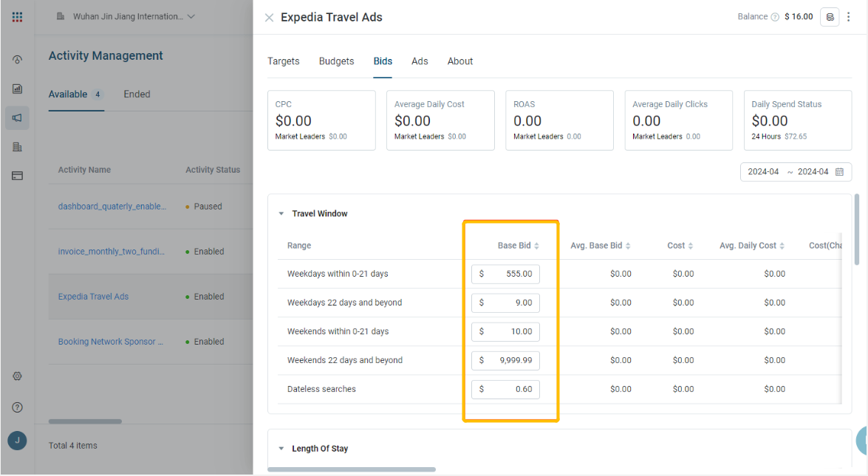Open the help question mark icon
The height and width of the screenshot is (476, 868).
pos(17,407)
